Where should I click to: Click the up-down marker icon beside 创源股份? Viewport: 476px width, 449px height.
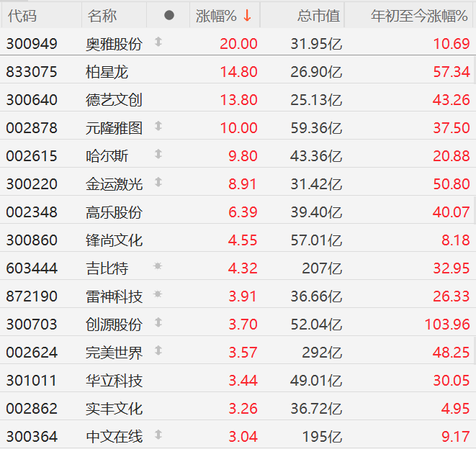(158, 322)
